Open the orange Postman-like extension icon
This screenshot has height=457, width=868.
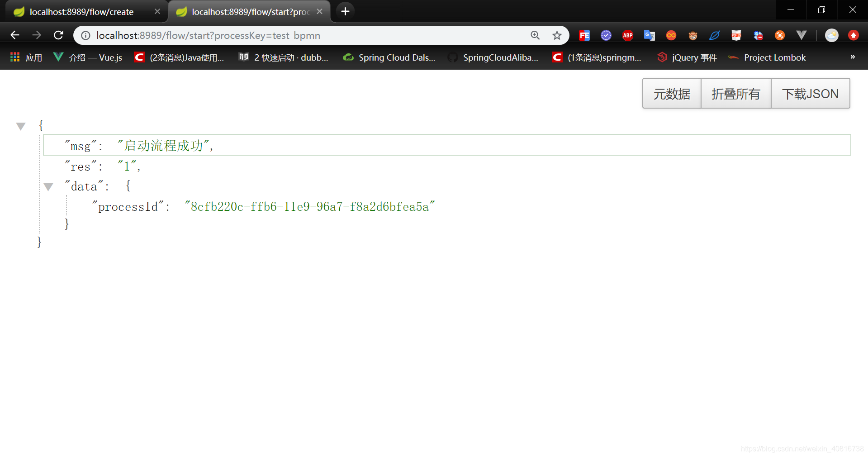780,35
